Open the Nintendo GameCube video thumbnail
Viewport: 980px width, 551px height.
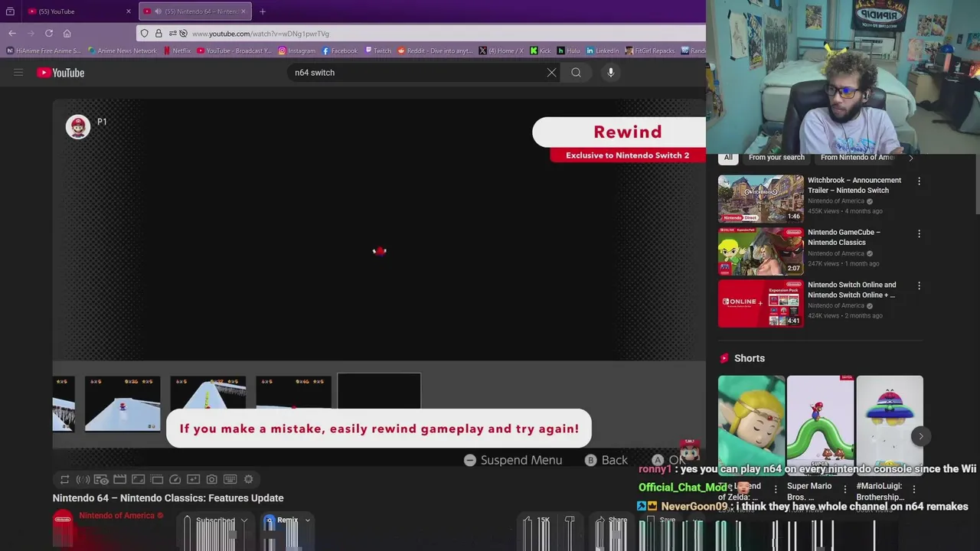pyautogui.click(x=761, y=250)
